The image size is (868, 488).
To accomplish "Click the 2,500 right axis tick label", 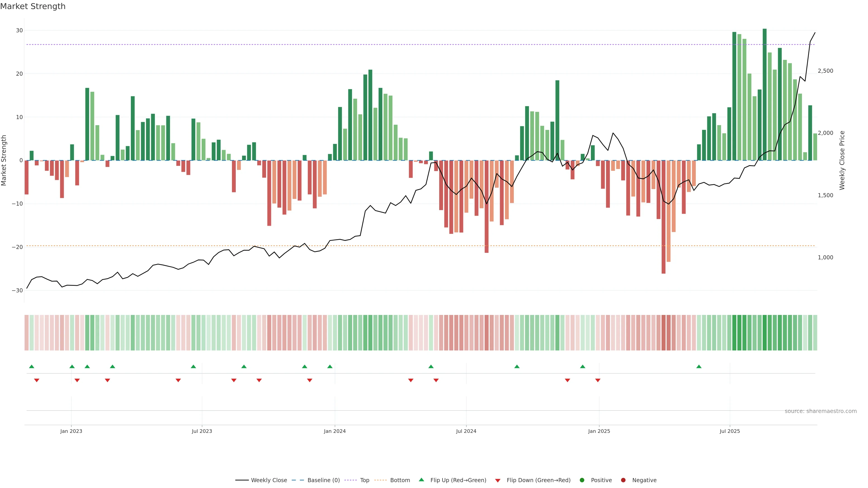I will 825,71.
